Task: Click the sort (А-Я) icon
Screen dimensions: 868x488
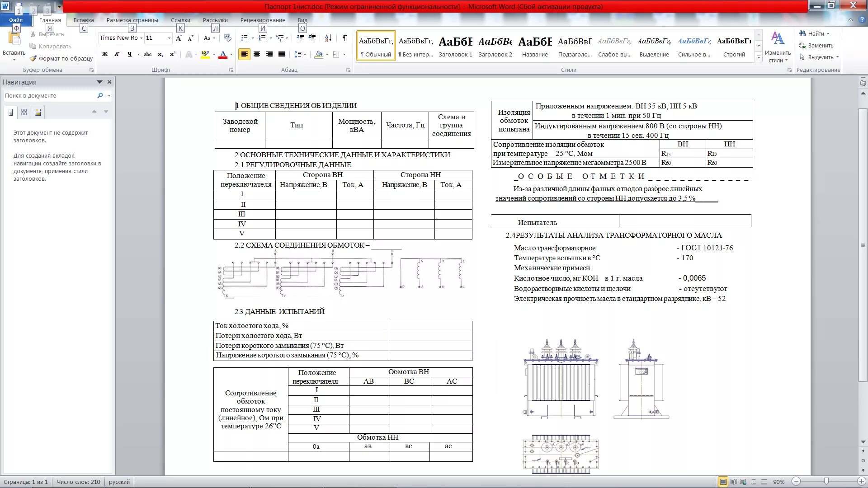Action: point(328,38)
